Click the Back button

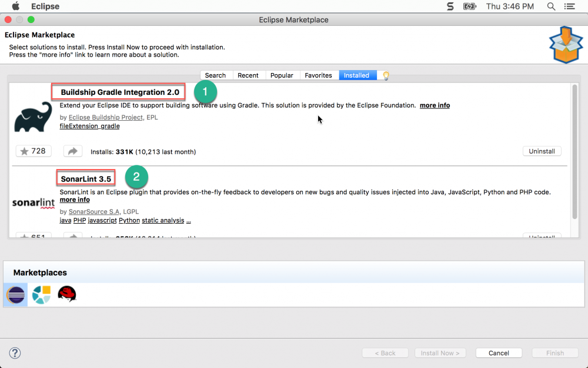coord(385,353)
